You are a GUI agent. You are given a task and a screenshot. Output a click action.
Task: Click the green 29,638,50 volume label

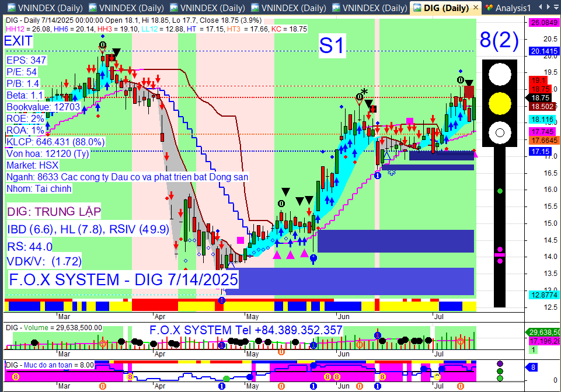click(x=543, y=332)
